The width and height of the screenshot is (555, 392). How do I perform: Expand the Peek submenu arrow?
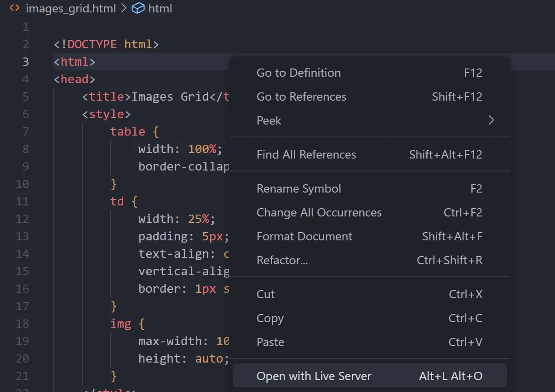tap(491, 120)
